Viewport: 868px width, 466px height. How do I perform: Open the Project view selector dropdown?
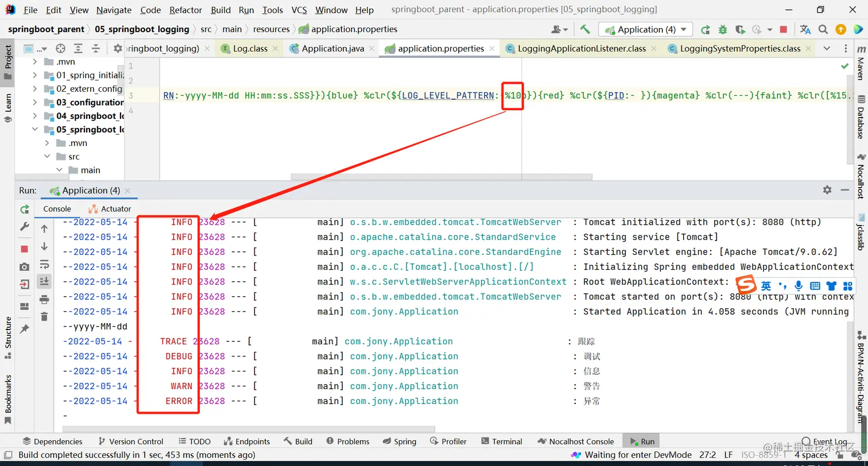pyautogui.click(x=35, y=49)
